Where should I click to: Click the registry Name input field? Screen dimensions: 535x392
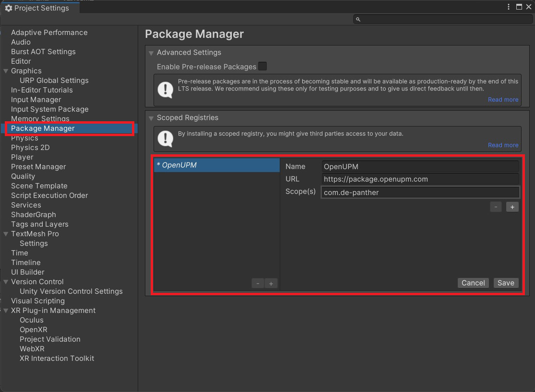tap(420, 167)
